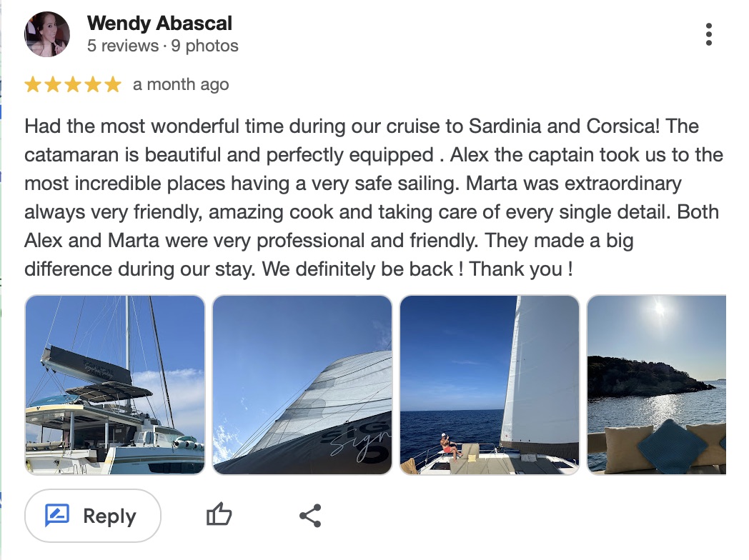Open Wendy Abascal's profile picture
The height and width of the screenshot is (560, 749).
click(47, 34)
